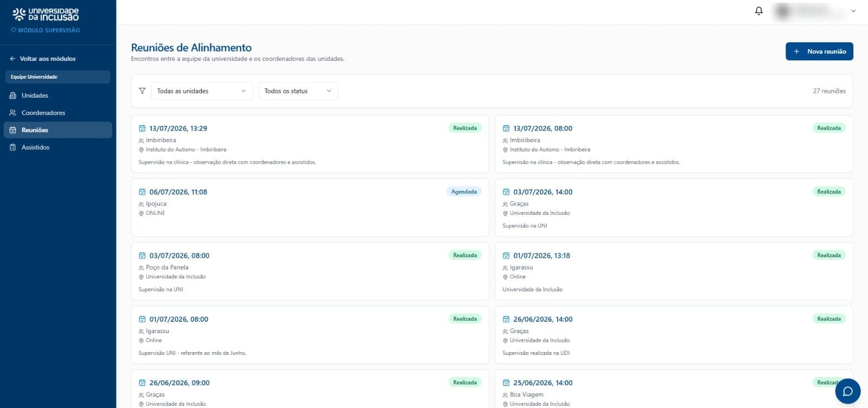The image size is (868, 408).
Task: Expand the user profile menu chevron
Action: (x=853, y=11)
